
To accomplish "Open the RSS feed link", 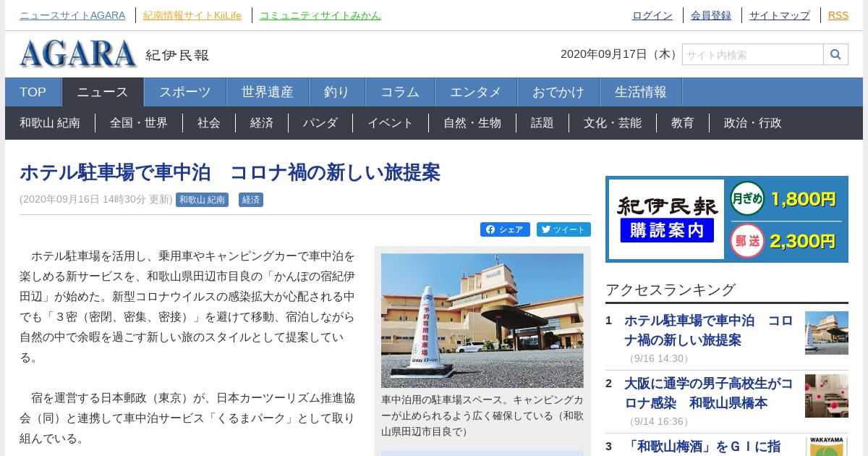I will [x=838, y=15].
